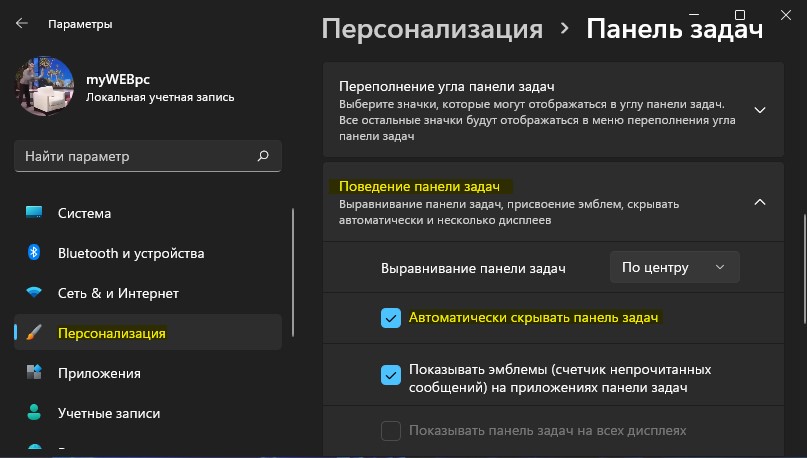Close the Параметры window
This screenshot has width=807, height=458.
click(x=785, y=15)
